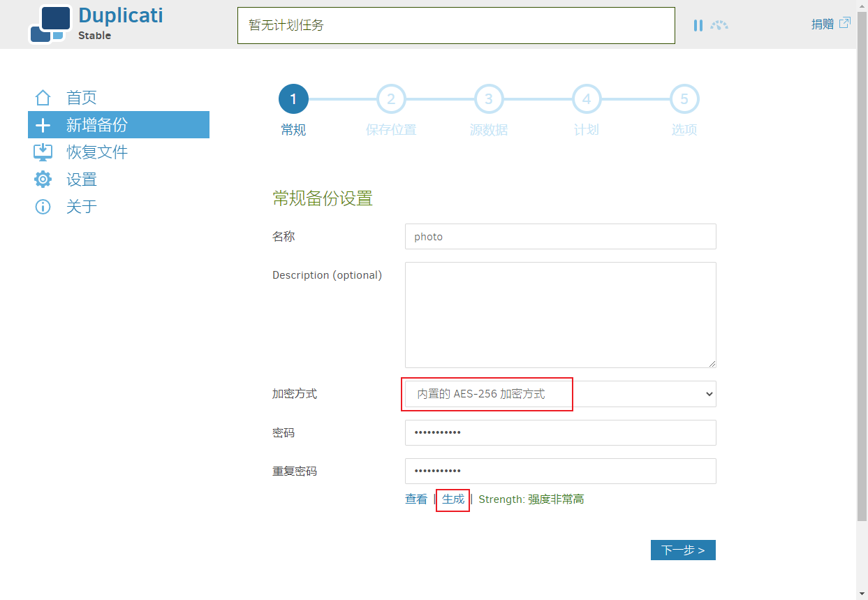Image resolution: width=868 pixels, height=600 pixels.
Task: Click the 生成 password link
Action: pos(453,499)
